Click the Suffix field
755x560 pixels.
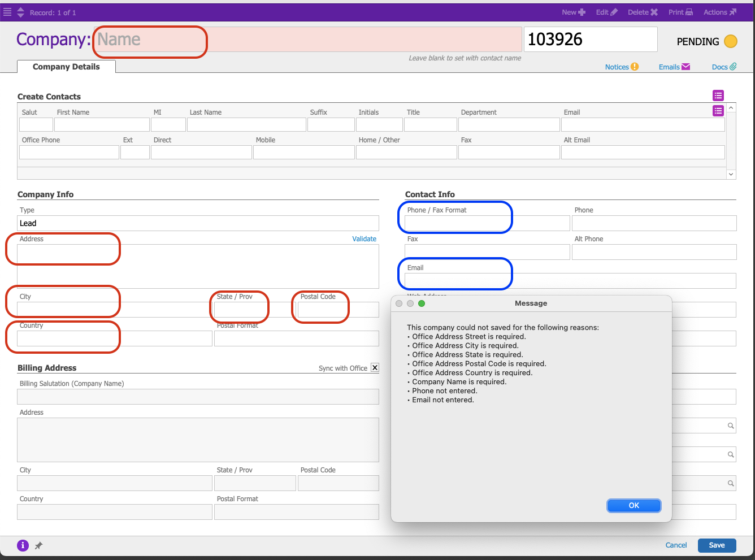pyautogui.click(x=331, y=124)
